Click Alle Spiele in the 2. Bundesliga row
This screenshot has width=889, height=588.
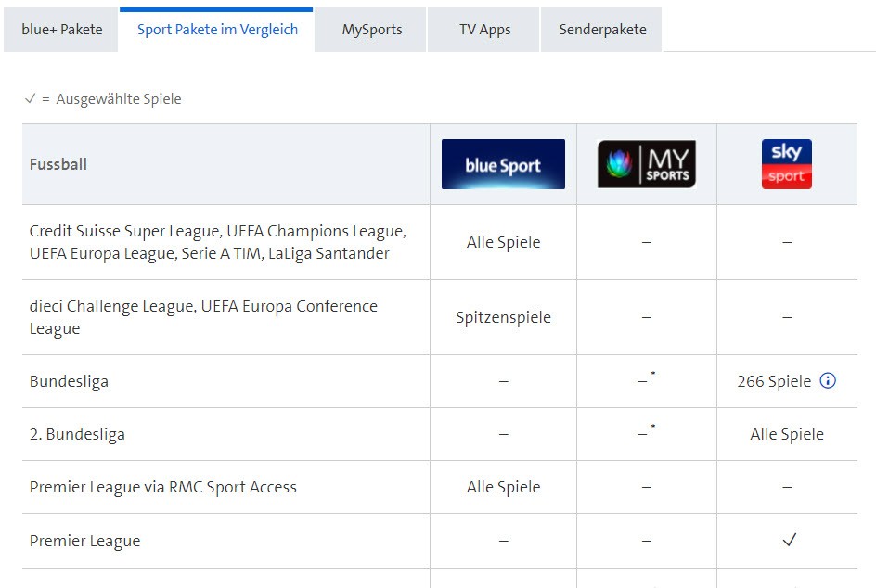[x=786, y=434]
